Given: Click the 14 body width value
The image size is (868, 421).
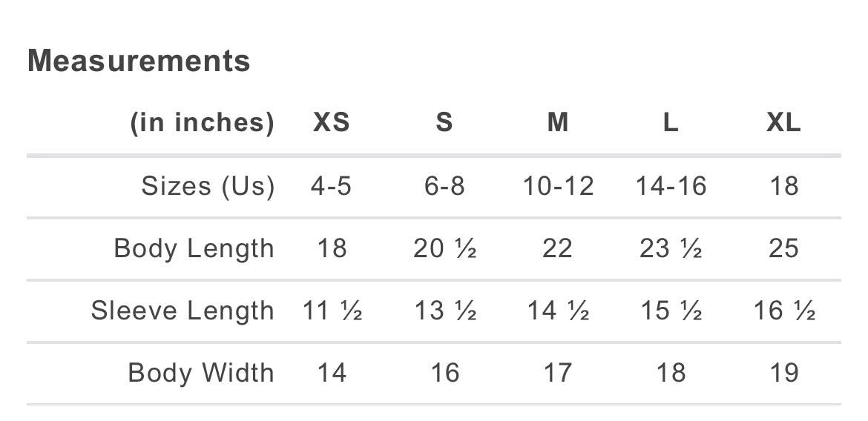Looking at the screenshot, I should point(331,373).
